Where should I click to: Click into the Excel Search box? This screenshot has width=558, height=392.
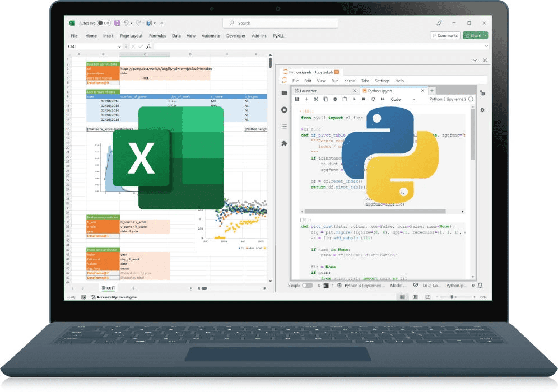[280, 23]
